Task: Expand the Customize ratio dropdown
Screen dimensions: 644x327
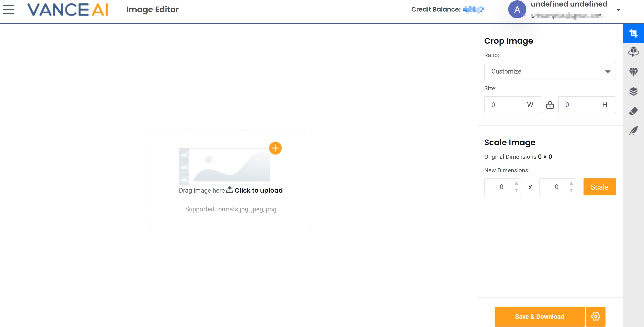Action: [x=550, y=71]
